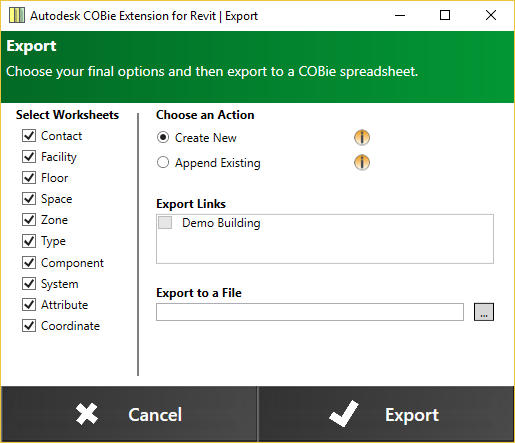Uncheck the Type worksheet checkbox

tap(29, 241)
